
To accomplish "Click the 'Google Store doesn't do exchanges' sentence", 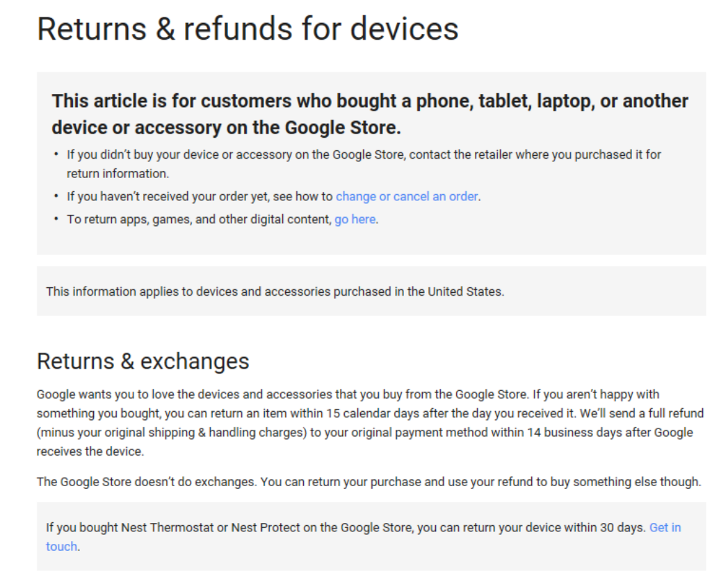I will [x=369, y=481].
